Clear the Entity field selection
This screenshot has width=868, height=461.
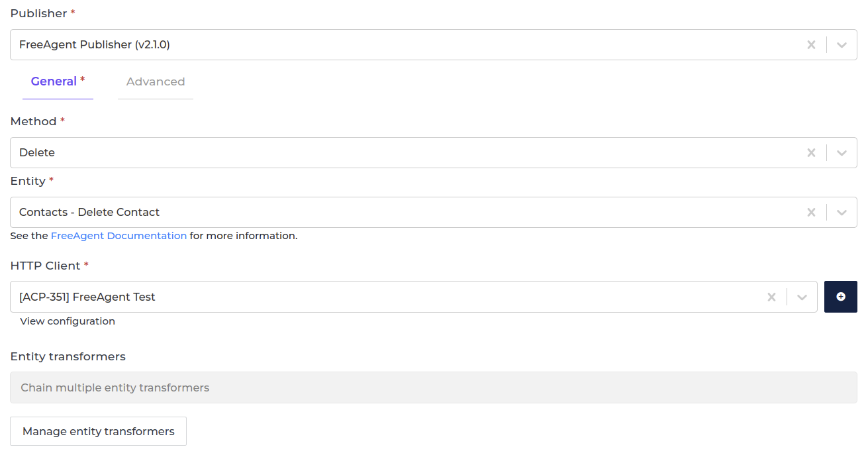click(811, 213)
